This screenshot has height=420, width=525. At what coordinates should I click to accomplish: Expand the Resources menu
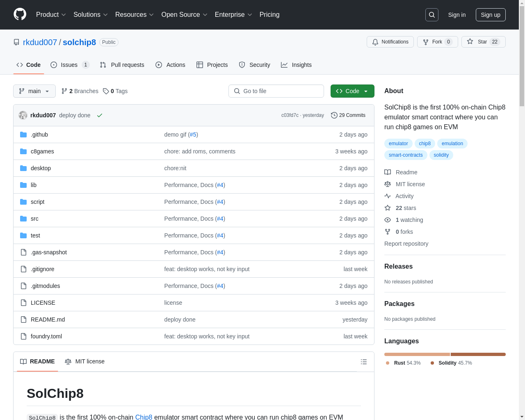click(x=134, y=15)
